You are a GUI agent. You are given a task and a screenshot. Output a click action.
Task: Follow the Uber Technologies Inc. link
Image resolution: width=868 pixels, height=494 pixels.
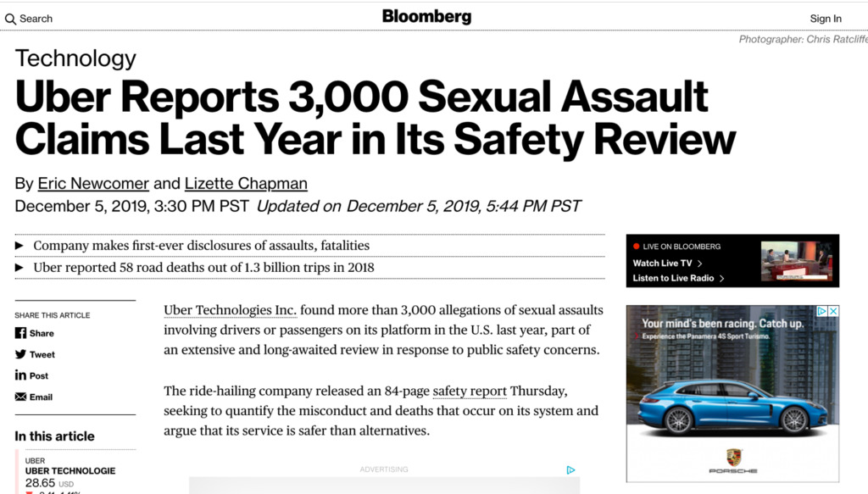click(x=229, y=309)
